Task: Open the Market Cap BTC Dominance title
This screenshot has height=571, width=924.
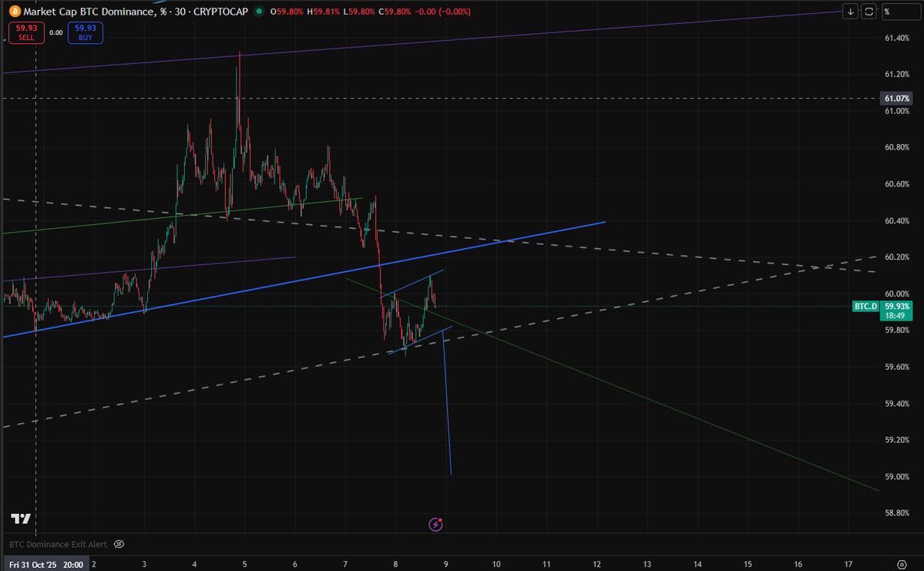Action: (136, 12)
